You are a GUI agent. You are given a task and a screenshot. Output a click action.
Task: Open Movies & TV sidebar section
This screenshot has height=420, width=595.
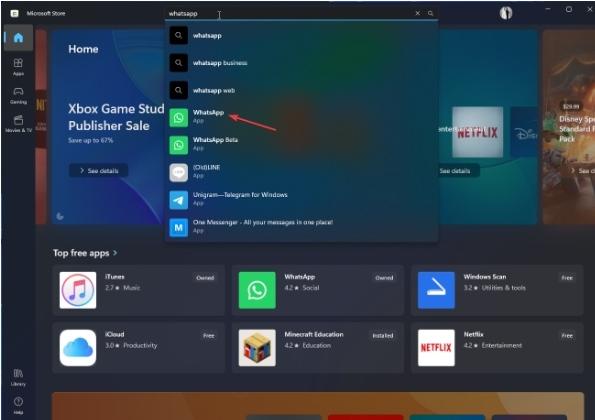[x=18, y=124]
